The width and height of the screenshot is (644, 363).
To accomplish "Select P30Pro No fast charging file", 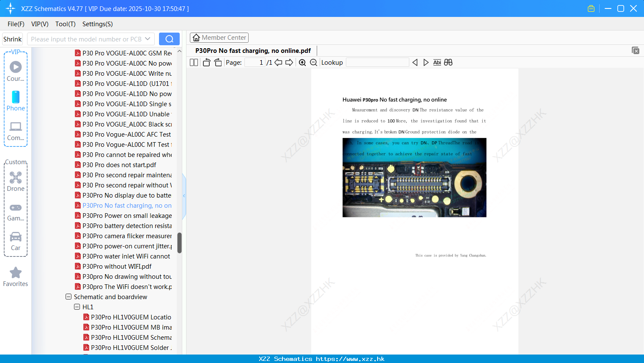I will point(123,206).
